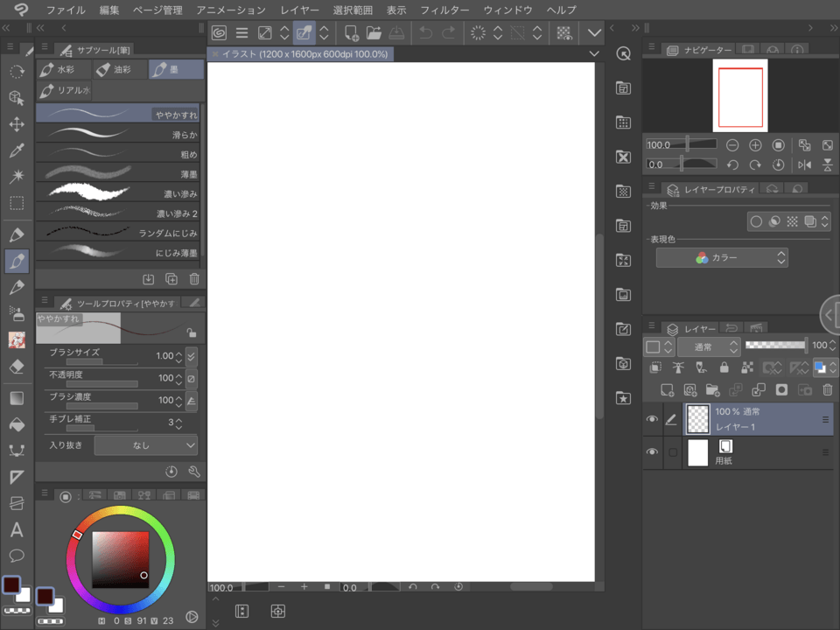
Task: Open Clip Studio from command bar
Action: coord(219,32)
